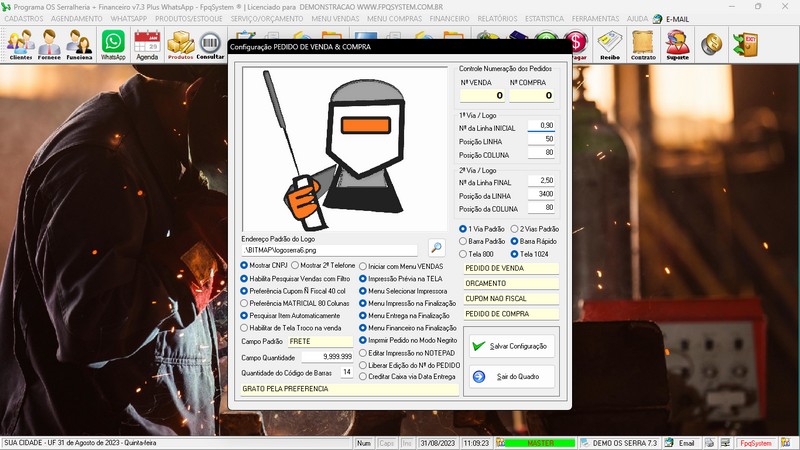Open the RELATÓRIOS menu
This screenshot has height=450, width=800.
click(x=497, y=18)
